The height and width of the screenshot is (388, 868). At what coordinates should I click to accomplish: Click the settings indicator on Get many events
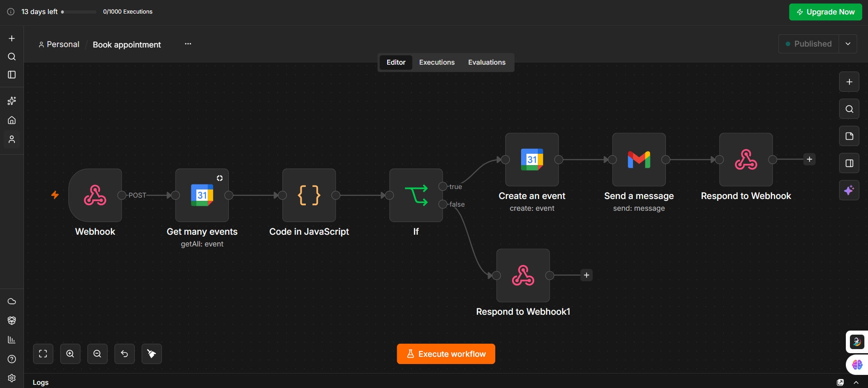(219, 178)
